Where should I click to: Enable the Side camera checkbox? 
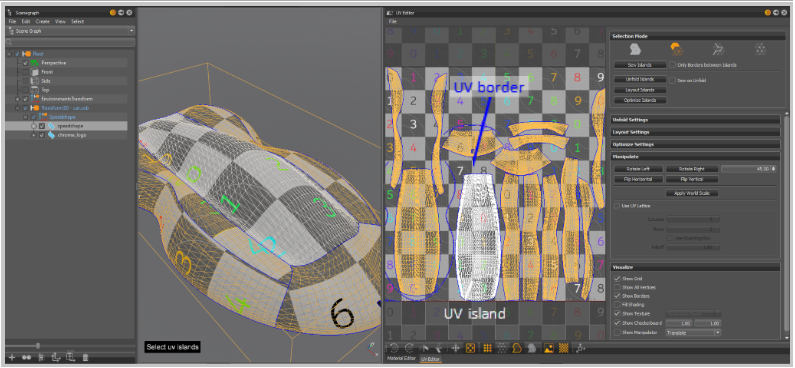click(x=25, y=81)
